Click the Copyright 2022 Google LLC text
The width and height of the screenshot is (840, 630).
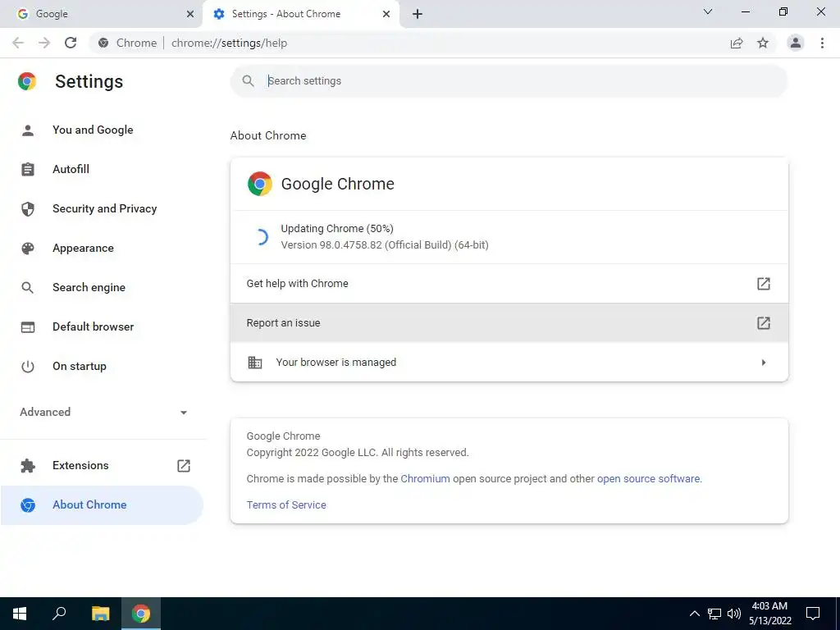[358, 453]
